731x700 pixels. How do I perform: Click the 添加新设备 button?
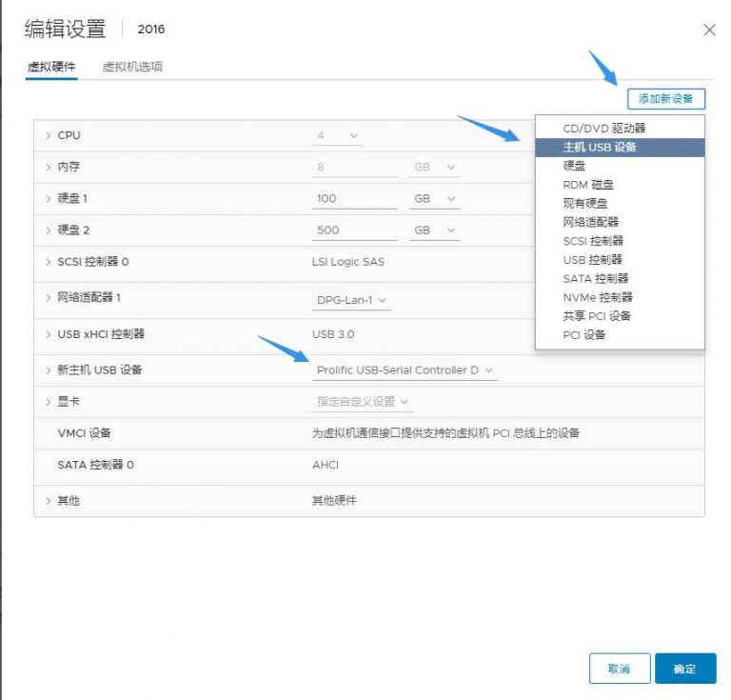pyautogui.click(x=665, y=99)
